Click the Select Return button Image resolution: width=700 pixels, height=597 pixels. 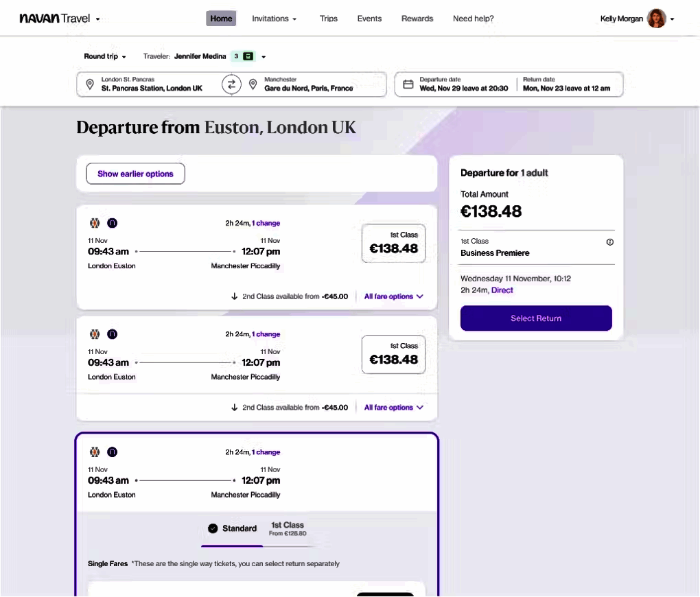pos(536,318)
